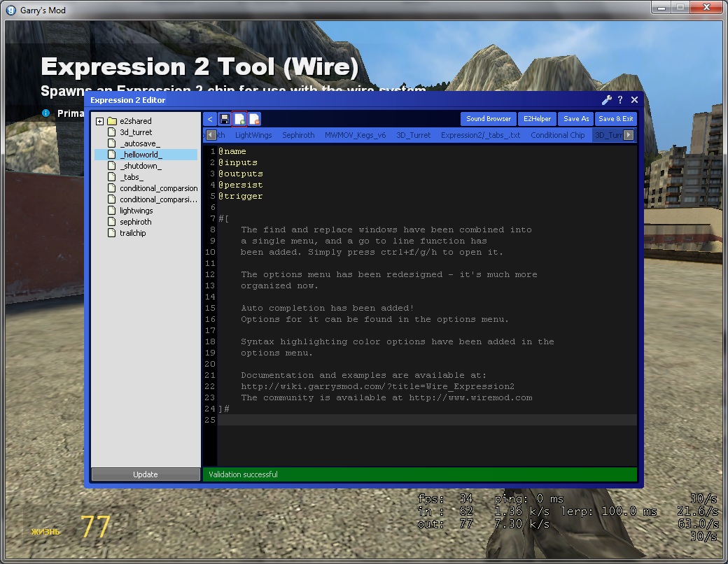
Task: Select the e2shared folder icon
Action: pyautogui.click(x=112, y=121)
